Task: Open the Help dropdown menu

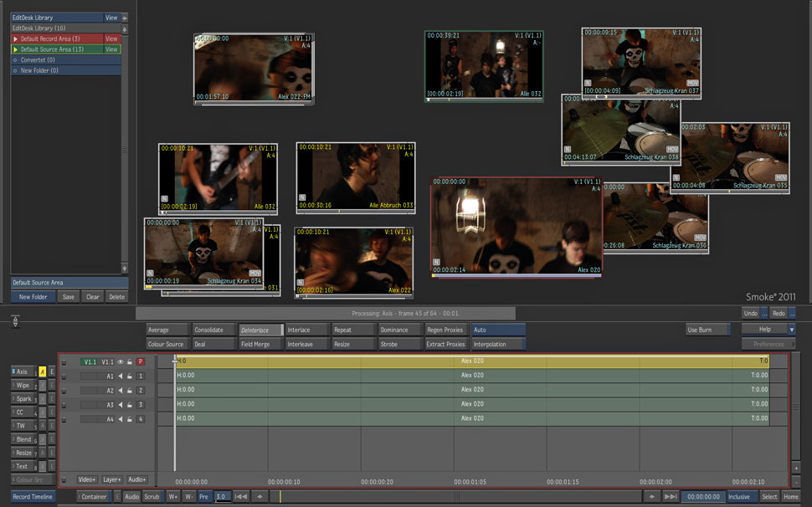Action: [793, 330]
